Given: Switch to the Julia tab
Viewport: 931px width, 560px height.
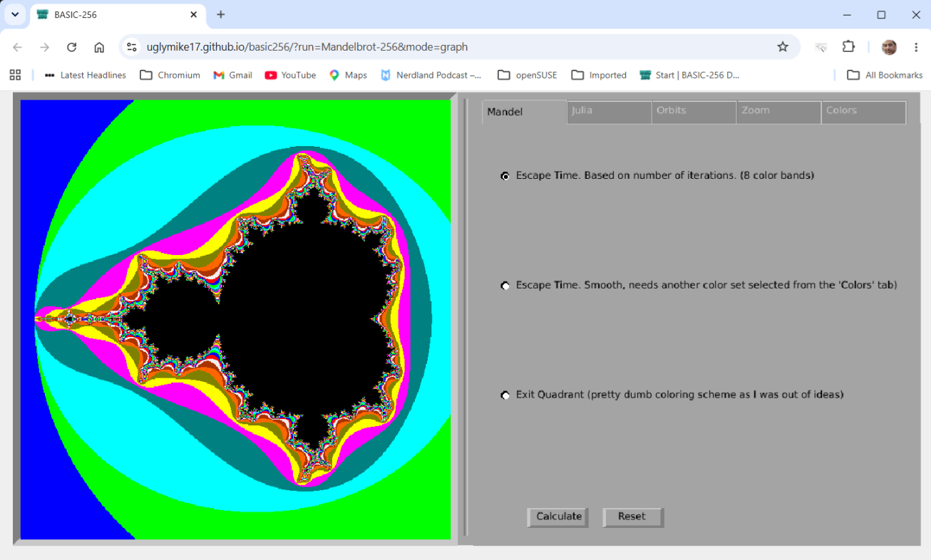Looking at the screenshot, I should click(609, 112).
